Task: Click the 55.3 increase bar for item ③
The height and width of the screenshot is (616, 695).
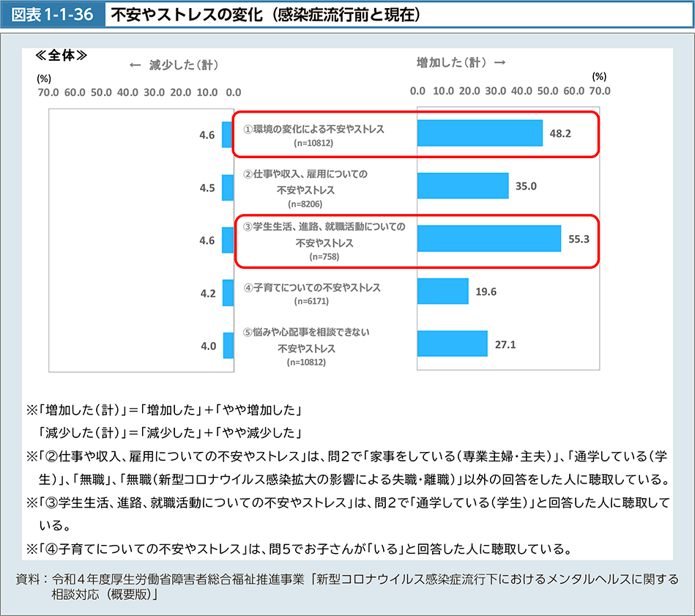Action: (x=488, y=239)
